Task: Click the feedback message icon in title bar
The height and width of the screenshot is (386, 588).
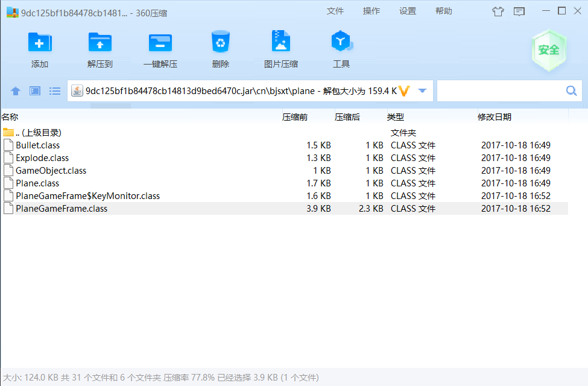Action: (x=519, y=11)
